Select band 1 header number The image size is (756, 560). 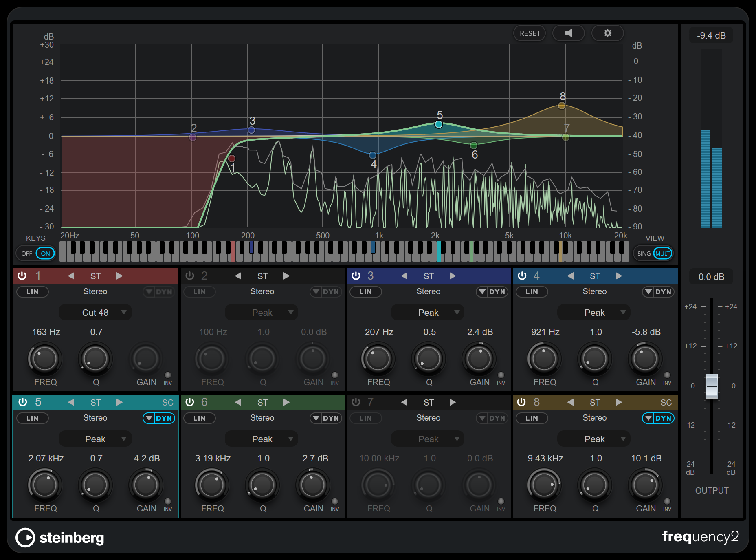38,276
